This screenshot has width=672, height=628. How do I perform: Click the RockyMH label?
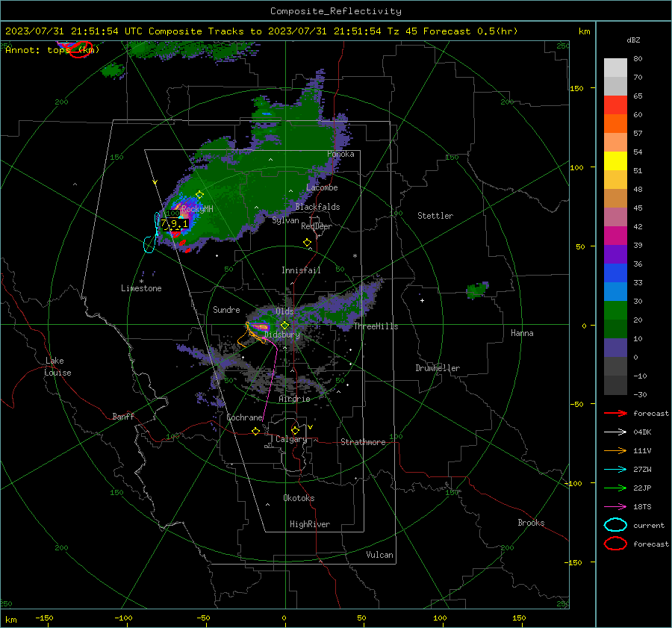pyautogui.click(x=197, y=209)
